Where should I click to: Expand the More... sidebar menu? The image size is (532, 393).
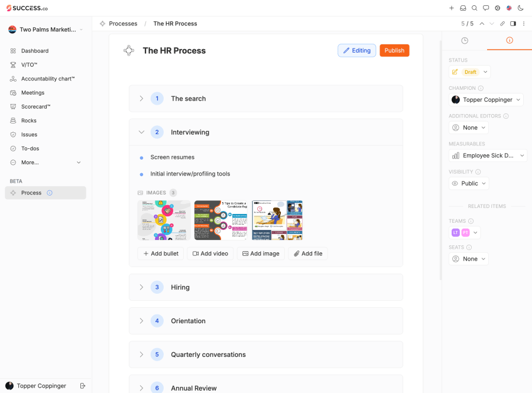click(x=46, y=163)
